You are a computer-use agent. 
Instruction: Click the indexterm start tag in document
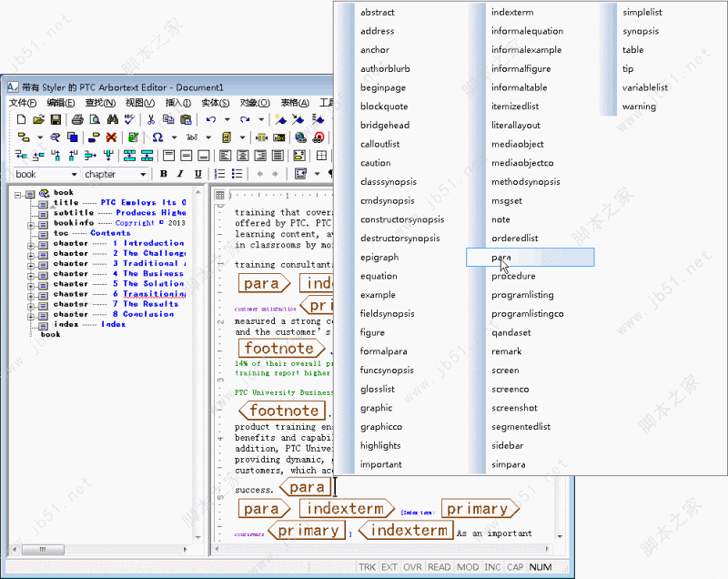click(347, 509)
